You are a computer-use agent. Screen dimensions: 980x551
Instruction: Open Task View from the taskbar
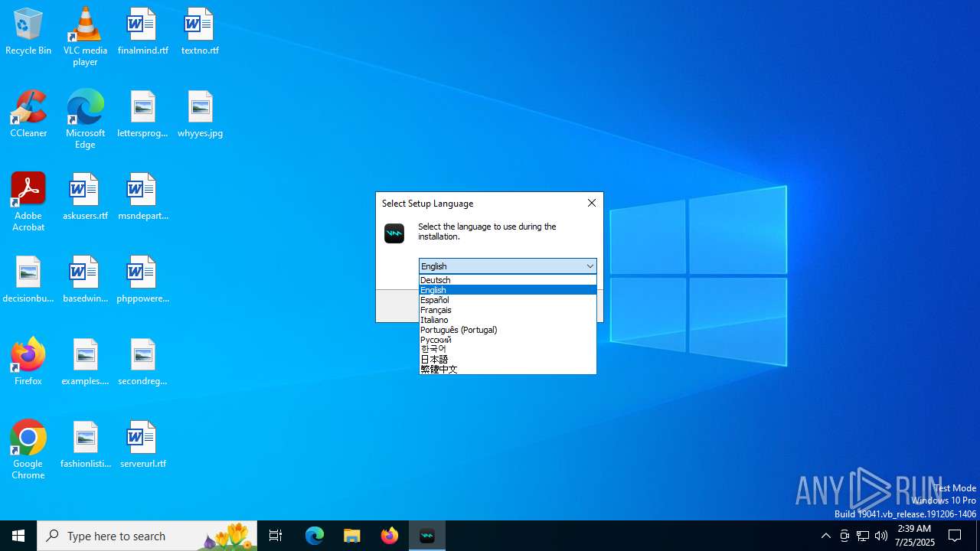pos(276,536)
